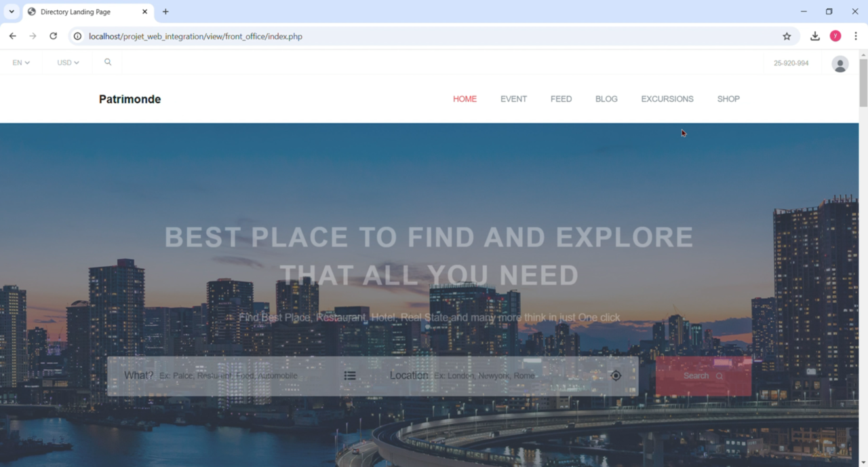Expand the USD currency dropdown

(68, 63)
